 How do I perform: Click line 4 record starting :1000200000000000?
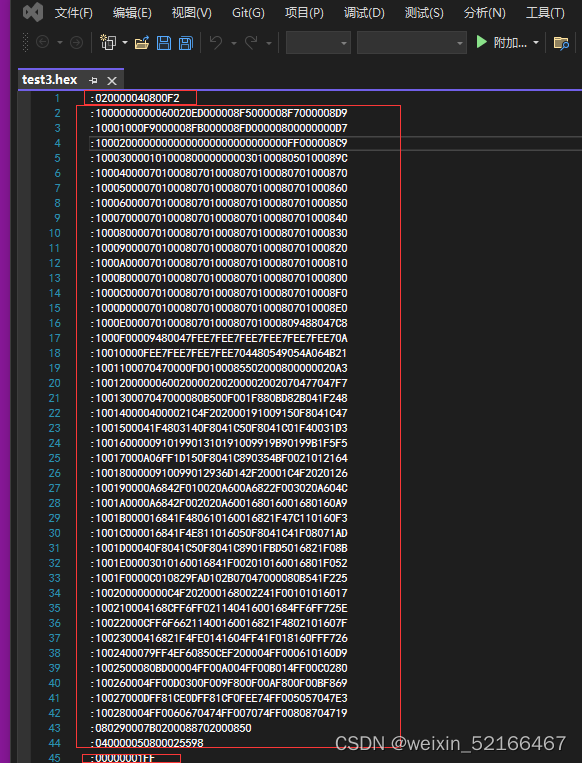click(x=219, y=144)
